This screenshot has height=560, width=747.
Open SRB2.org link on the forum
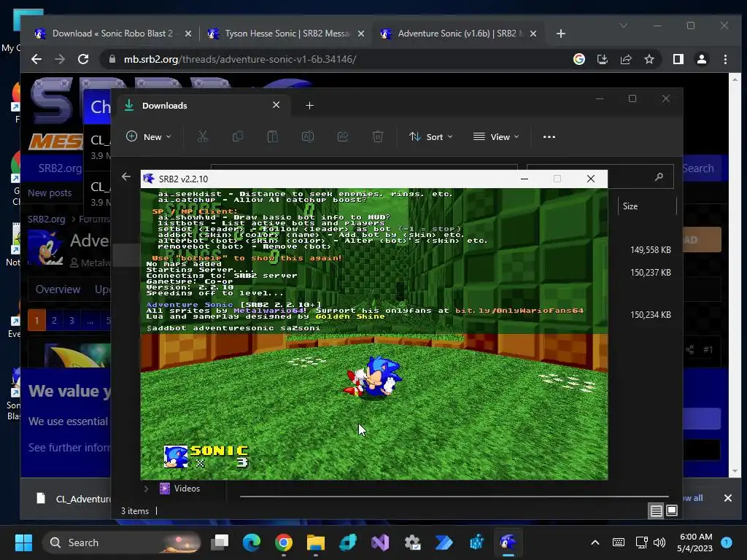pos(60,168)
